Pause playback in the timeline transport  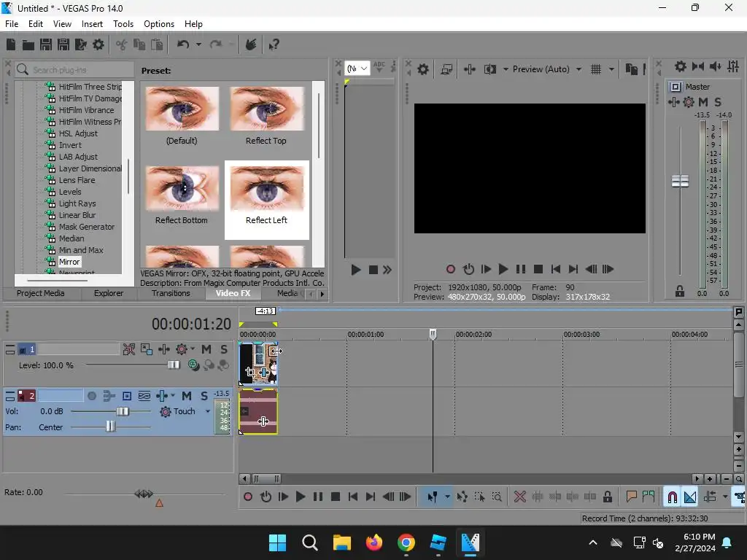click(318, 497)
